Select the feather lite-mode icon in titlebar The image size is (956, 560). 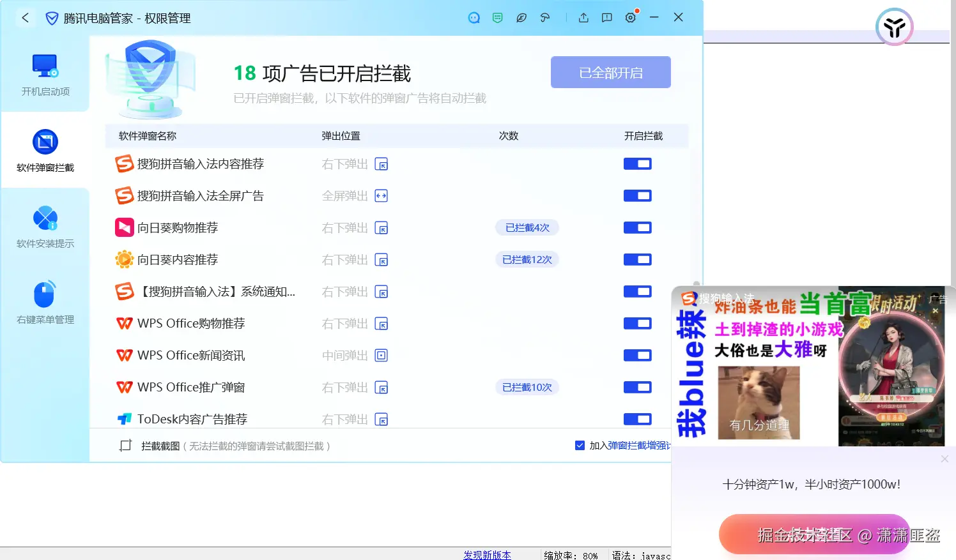(x=521, y=18)
